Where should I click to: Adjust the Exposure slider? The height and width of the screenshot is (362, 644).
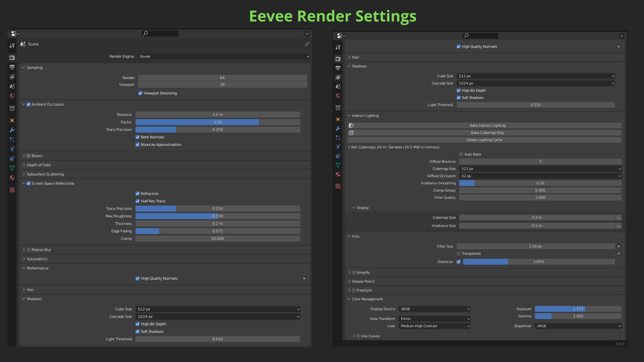(578, 309)
